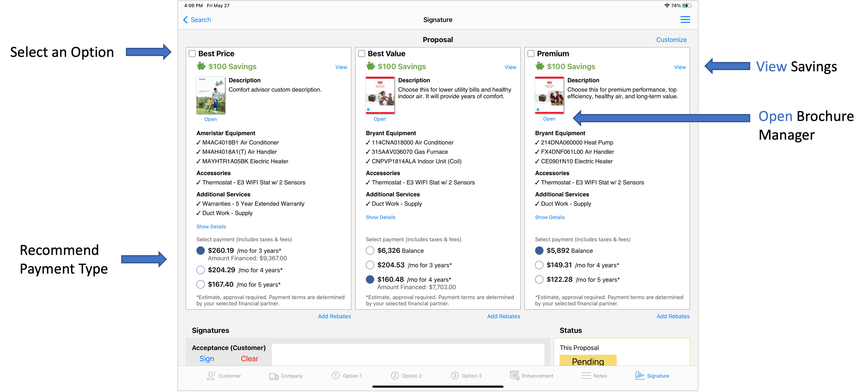868x392 pixels.
Task: Open the hamburger menu icon
Action: [x=685, y=20]
